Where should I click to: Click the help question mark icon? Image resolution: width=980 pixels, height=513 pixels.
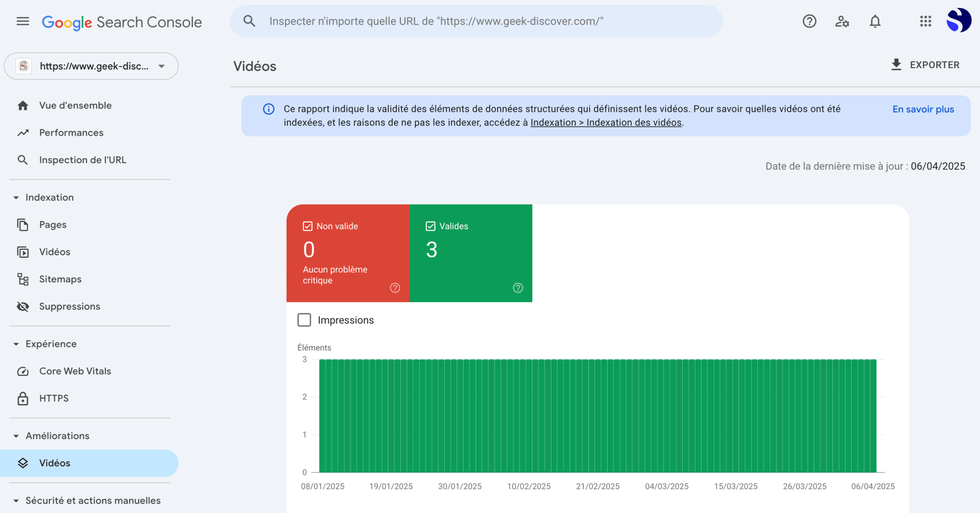[x=809, y=21]
